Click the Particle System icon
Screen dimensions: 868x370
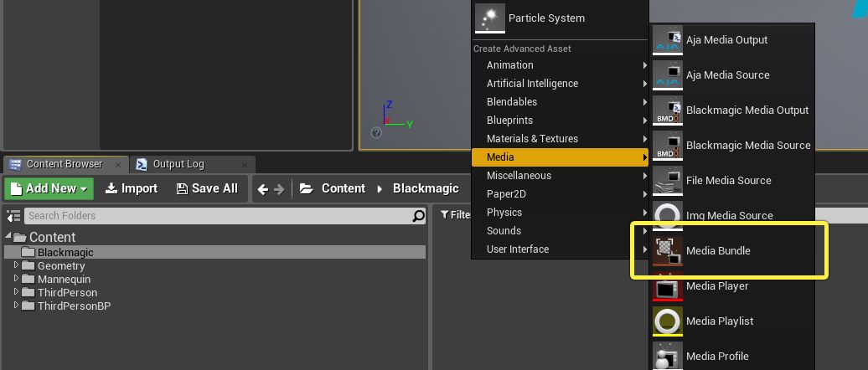tap(490, 18)
